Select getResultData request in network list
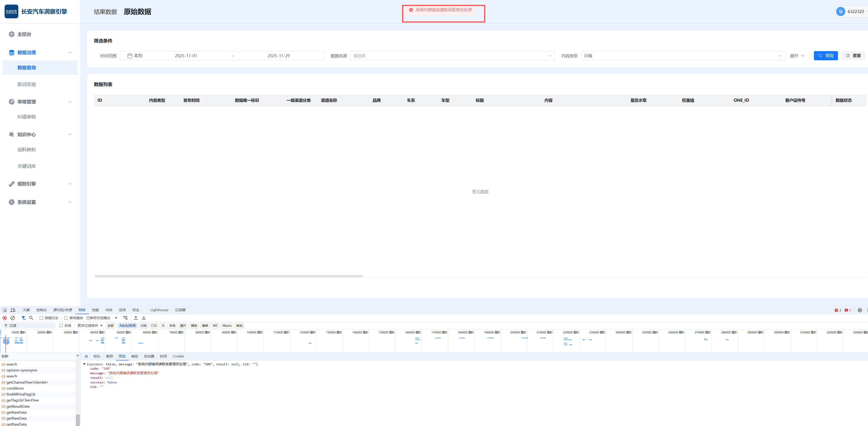The width and height of the screenshot is (868, 426). pos(18,407)
